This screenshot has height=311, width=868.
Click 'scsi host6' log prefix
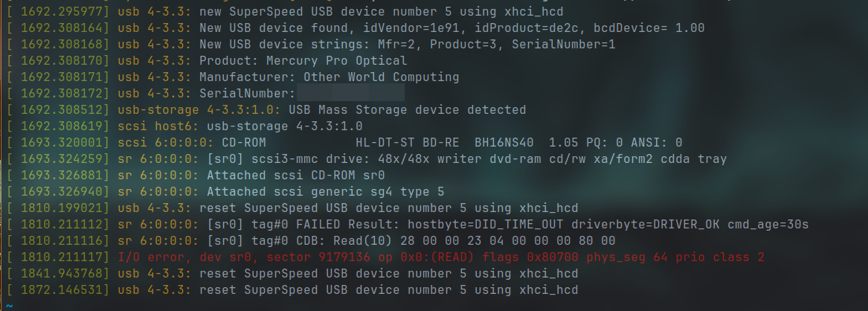coord(158,126)
